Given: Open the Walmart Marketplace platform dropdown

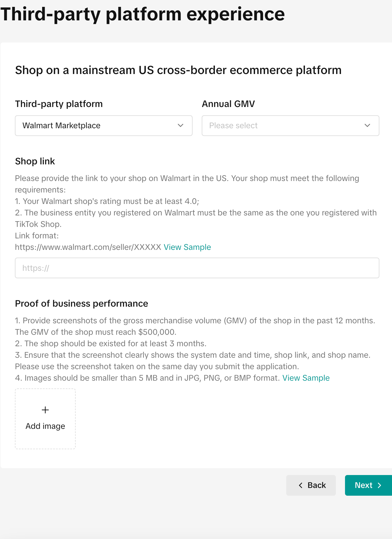Looking at the screenshot, I should click(97, 126).
